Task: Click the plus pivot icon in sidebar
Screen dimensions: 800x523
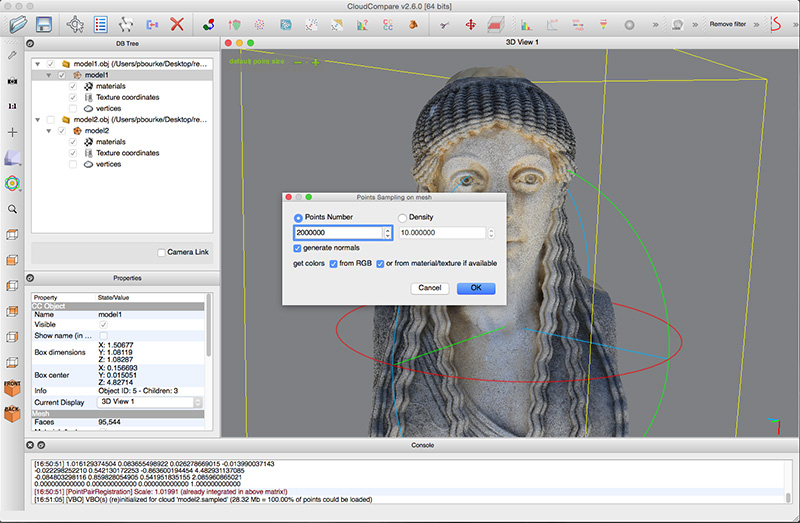Action: click(x=12, y=133)
